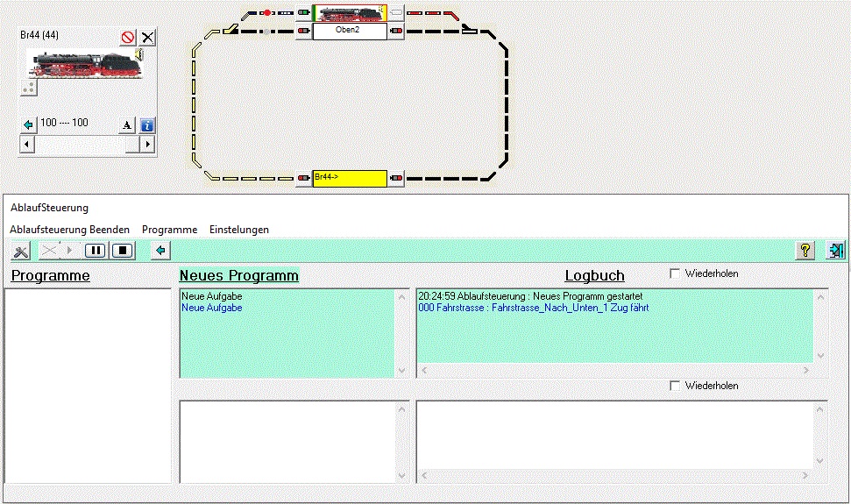Open the tools wrench icon in AblaufSteuerung toolbar

21,252
